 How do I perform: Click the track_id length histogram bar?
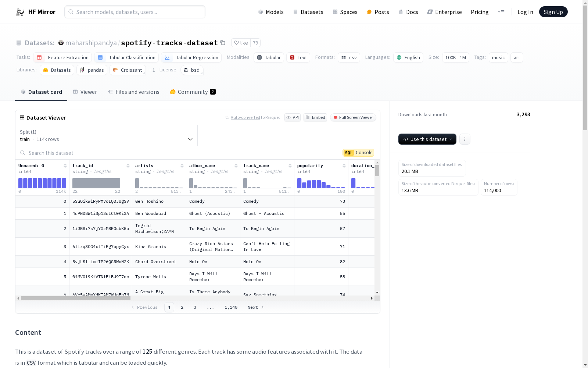pyautogui.click(x=96, y=183)
